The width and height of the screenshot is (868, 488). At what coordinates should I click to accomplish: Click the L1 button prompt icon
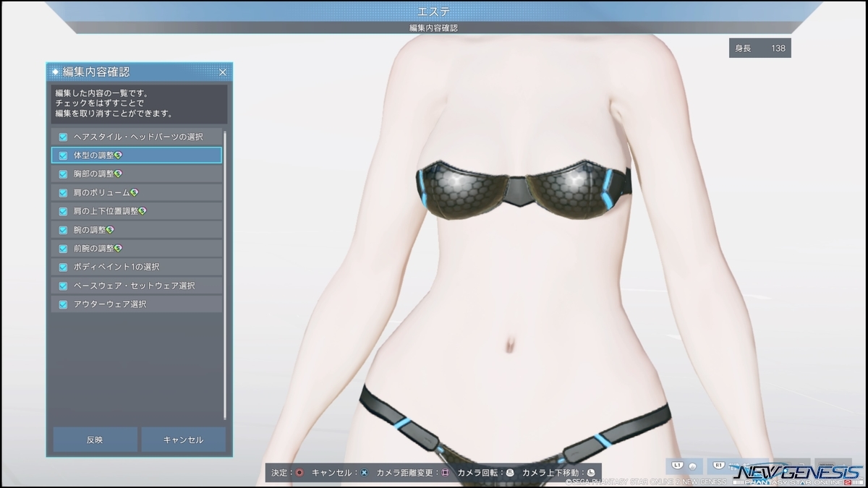[678, 465]
